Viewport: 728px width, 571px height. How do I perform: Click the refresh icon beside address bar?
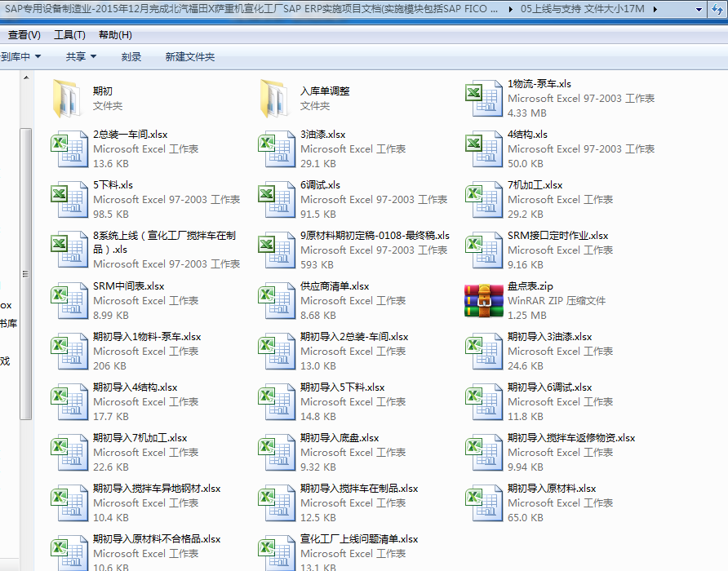(x=717, y=9)
